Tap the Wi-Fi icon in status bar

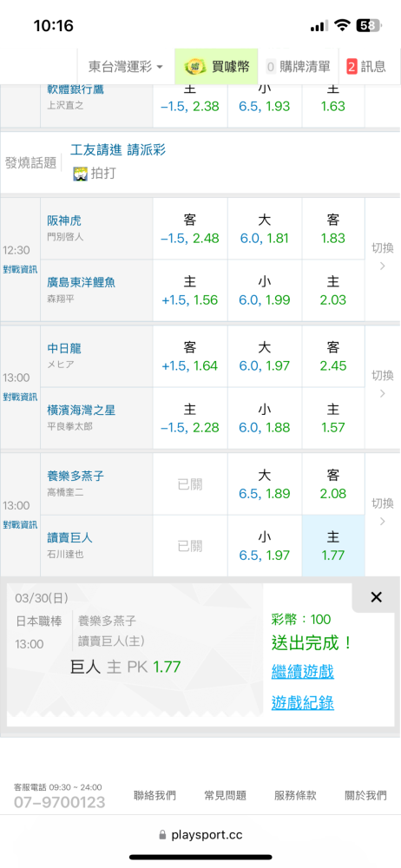click(343, 25)
